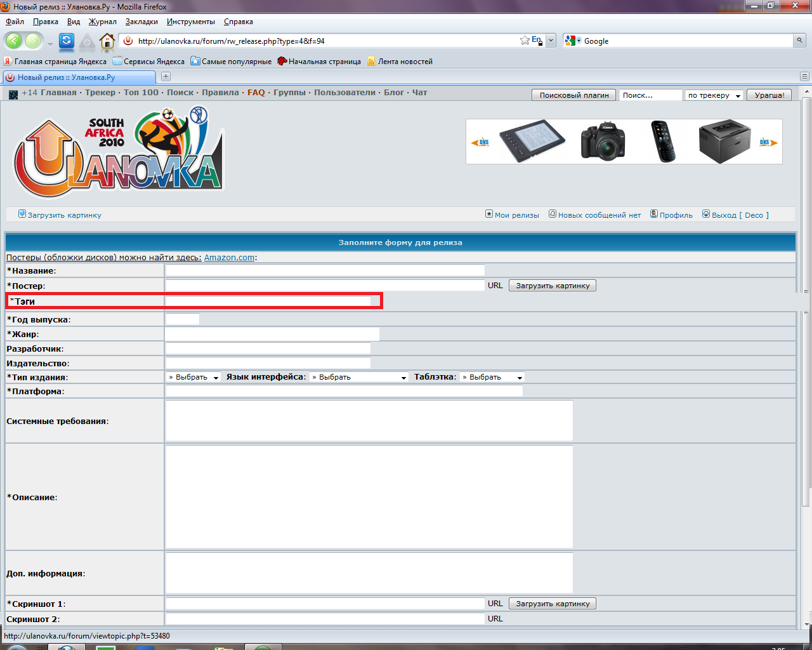
Task: Click the Поисковый плагин button
Action: coord(573,95)
